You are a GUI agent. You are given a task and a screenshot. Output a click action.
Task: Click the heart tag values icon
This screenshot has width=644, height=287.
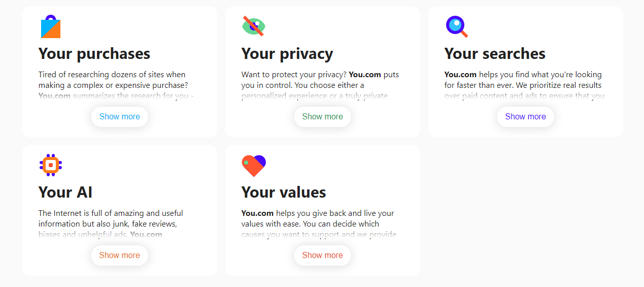254,166
